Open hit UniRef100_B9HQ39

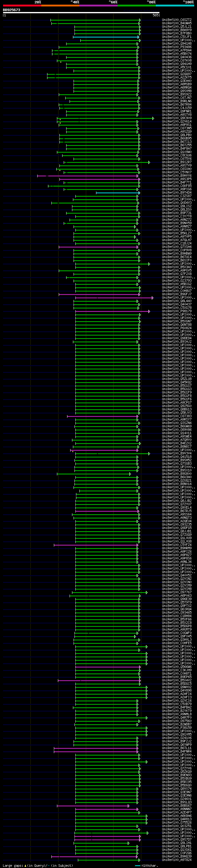176,856
